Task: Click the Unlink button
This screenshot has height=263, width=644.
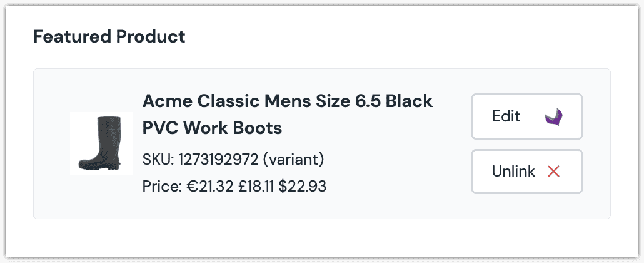Action: tap(527, 171)
